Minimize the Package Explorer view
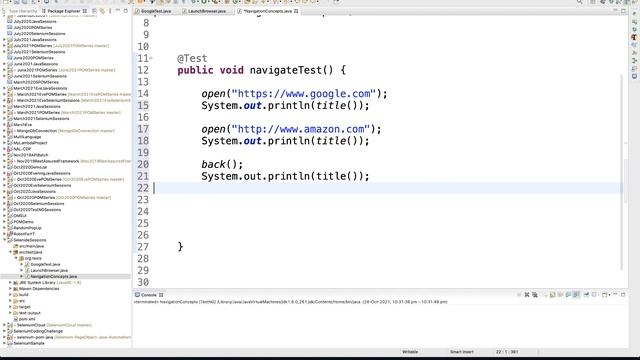This screenshot has height=360, width=640. [x=118, y=11]
